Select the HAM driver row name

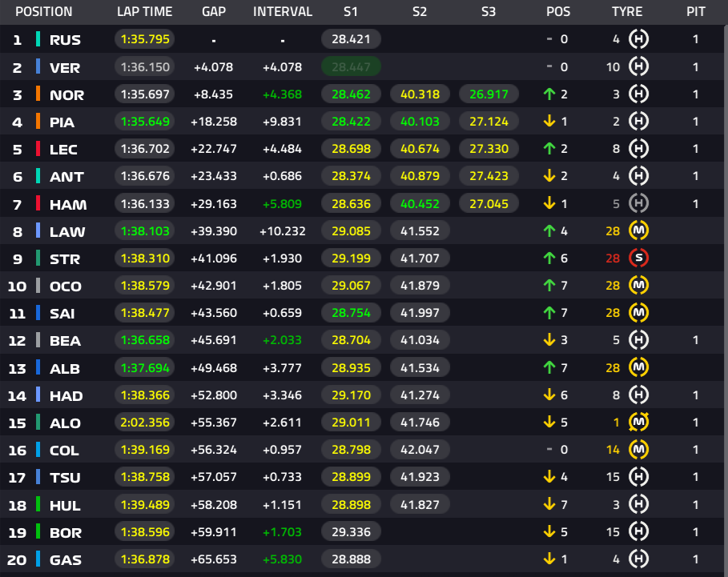point(68,205)
